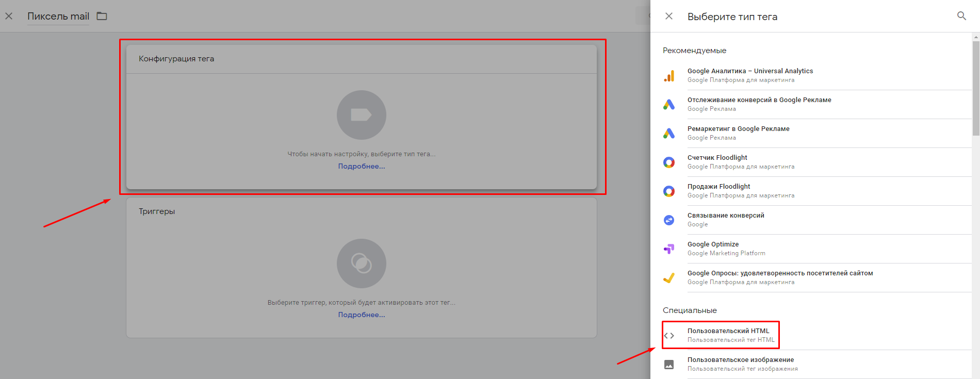Select Google Analytics Universal Analytics tag icon
980x379 pixels.
[669, 76]
